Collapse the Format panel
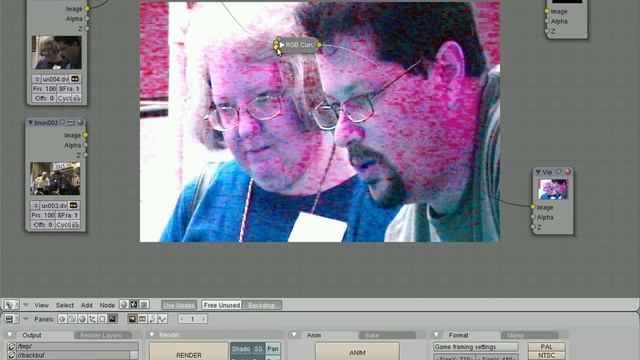This screenshot has height=360, width=640. click(x=436, y=334)
